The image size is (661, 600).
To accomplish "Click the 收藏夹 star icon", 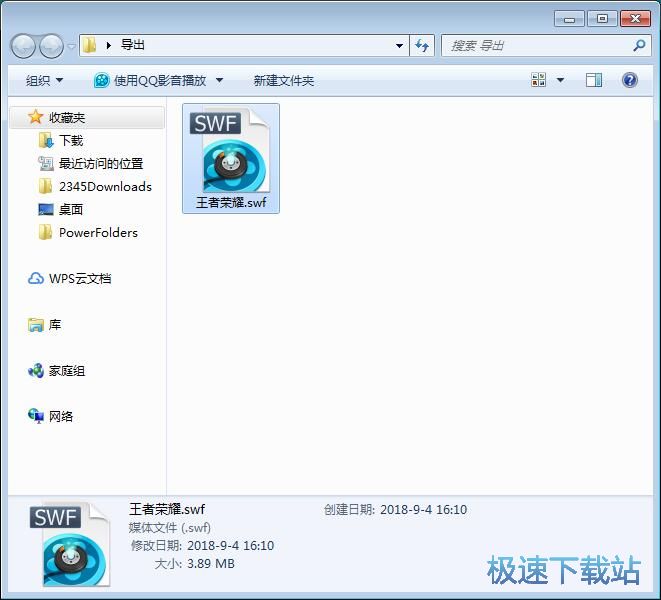I will coord(35,117).
